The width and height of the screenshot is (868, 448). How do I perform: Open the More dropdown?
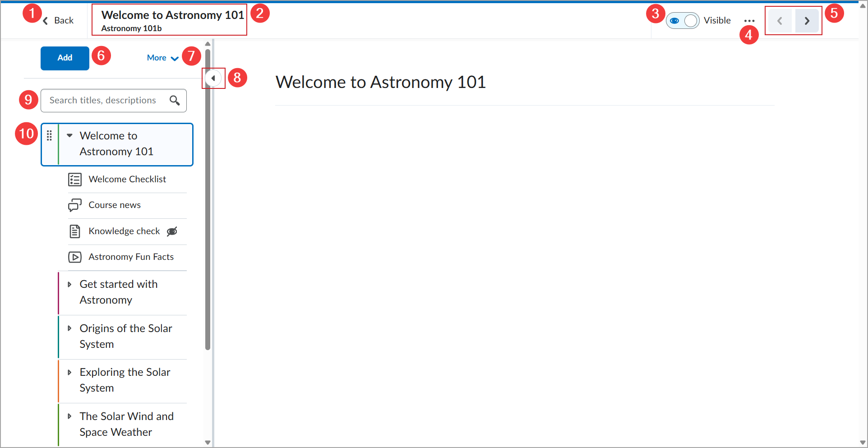point(163,58)
